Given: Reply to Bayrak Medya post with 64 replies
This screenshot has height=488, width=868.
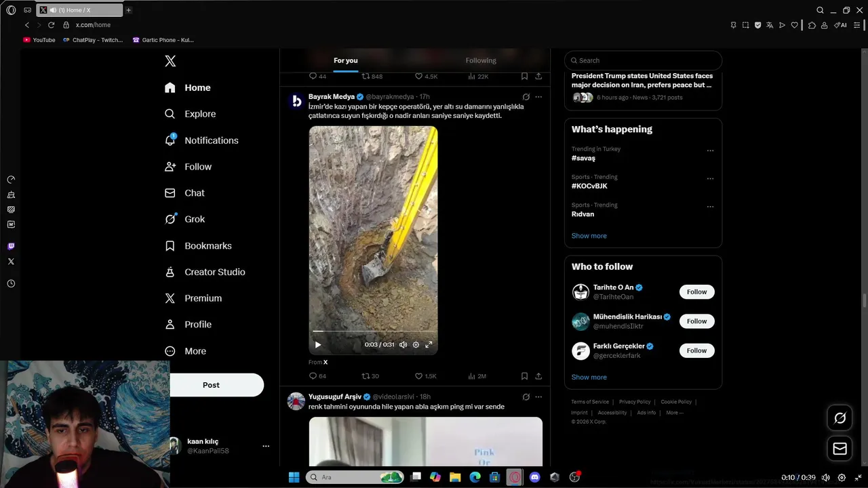Looking at the screenshot, I should coord(317,376).
